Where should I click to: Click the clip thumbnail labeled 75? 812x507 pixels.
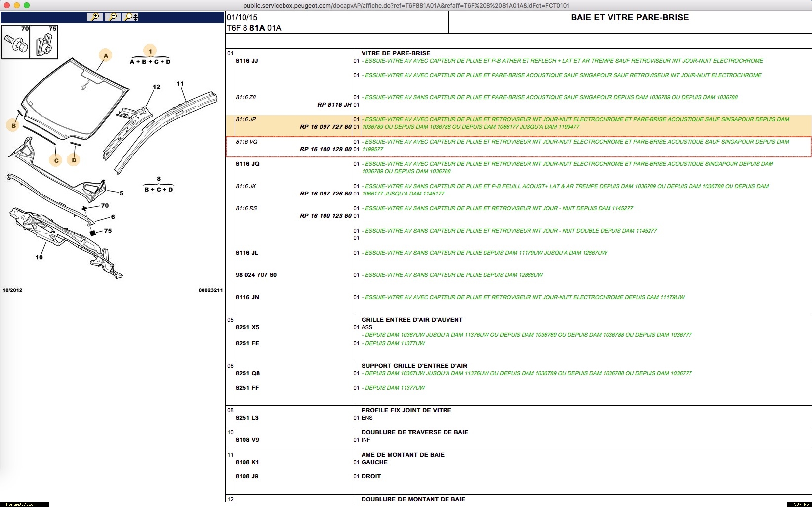tap(44, 42)
